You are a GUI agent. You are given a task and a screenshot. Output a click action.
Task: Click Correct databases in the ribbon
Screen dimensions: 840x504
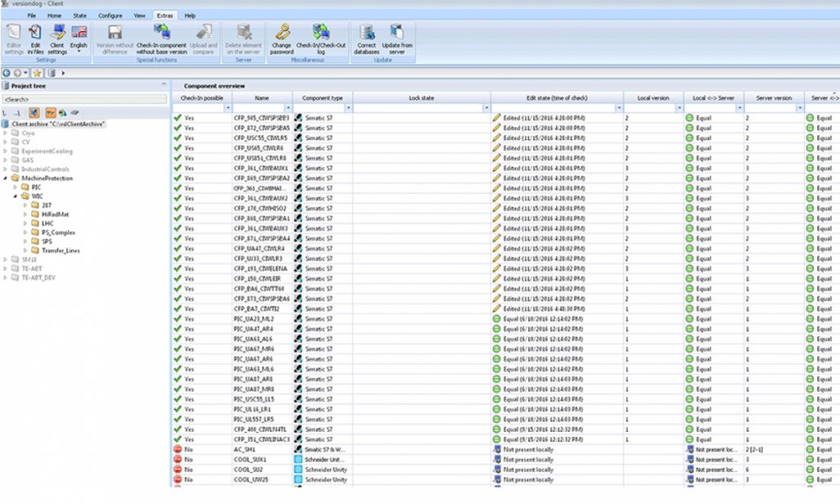367,34
